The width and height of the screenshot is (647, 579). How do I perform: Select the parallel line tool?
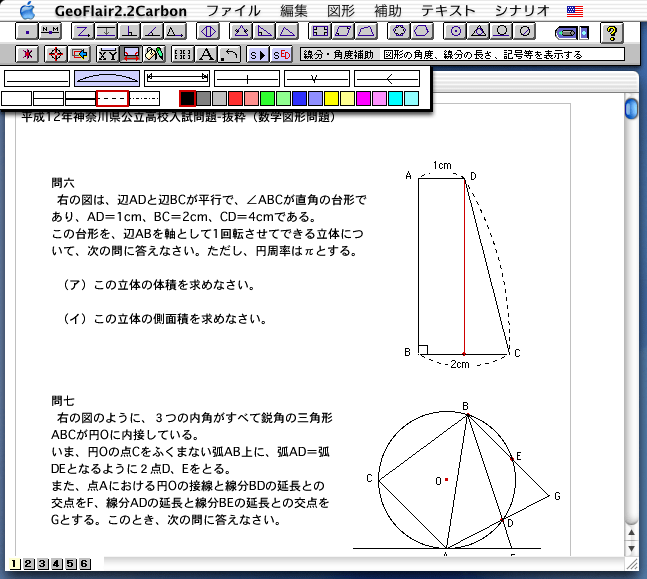106,32
